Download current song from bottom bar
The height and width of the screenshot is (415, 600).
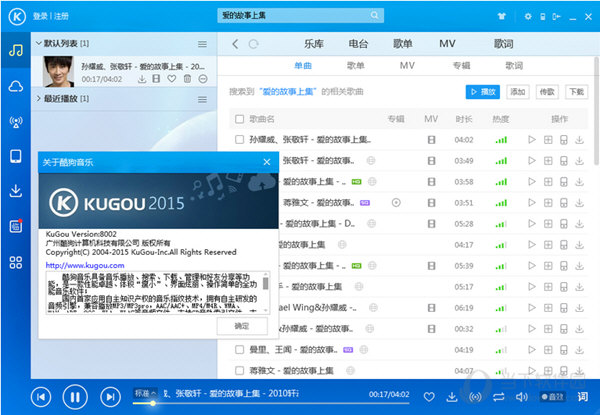(x=452, y=397)
